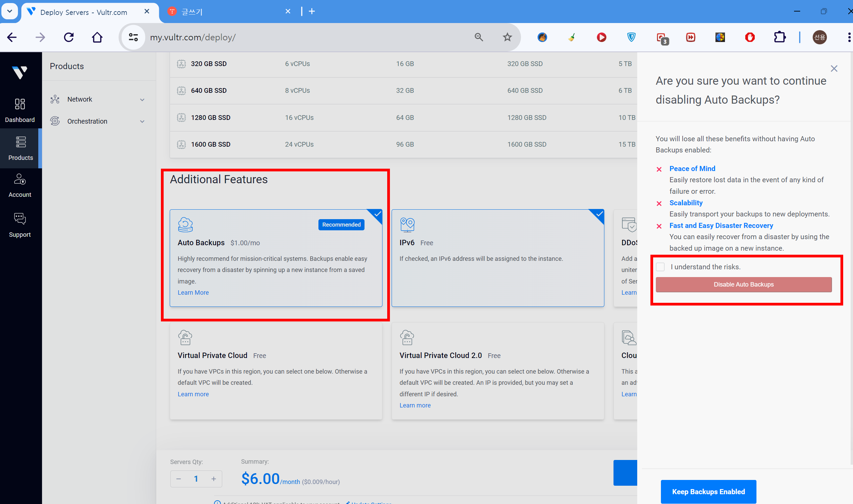This screenshot has width=853, height=504.
Task: Decrease server quantity with minus
Action: tap(179, 479)
